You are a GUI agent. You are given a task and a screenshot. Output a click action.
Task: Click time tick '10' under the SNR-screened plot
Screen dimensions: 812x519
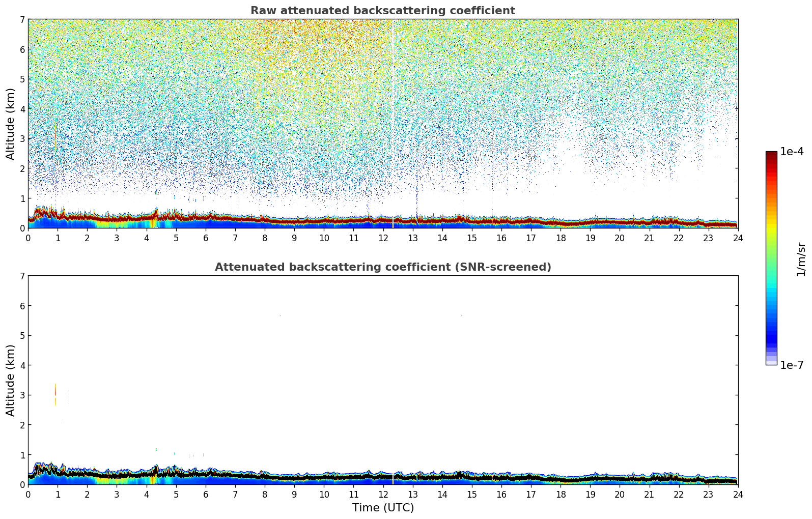point(324,494)
